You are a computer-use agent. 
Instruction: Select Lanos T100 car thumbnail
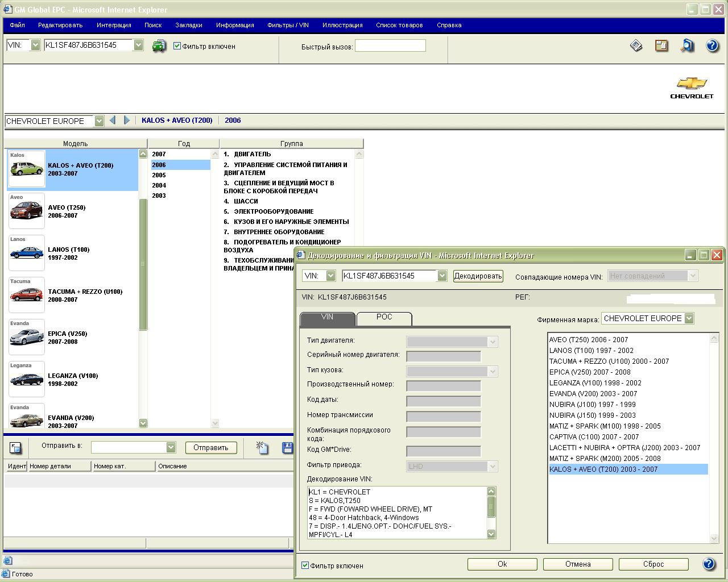tap(27, 253)
